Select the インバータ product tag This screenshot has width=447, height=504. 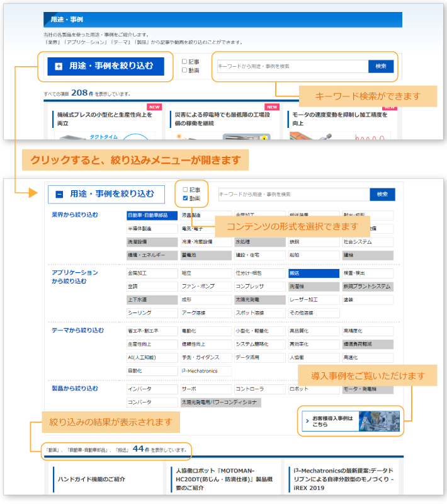click(x=152, y=389)
